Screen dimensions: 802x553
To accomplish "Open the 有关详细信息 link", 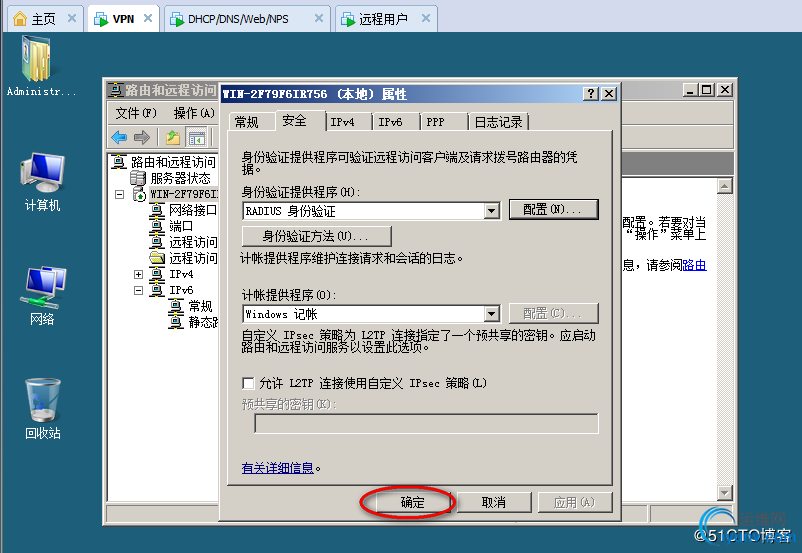I will tap(278, 468).
